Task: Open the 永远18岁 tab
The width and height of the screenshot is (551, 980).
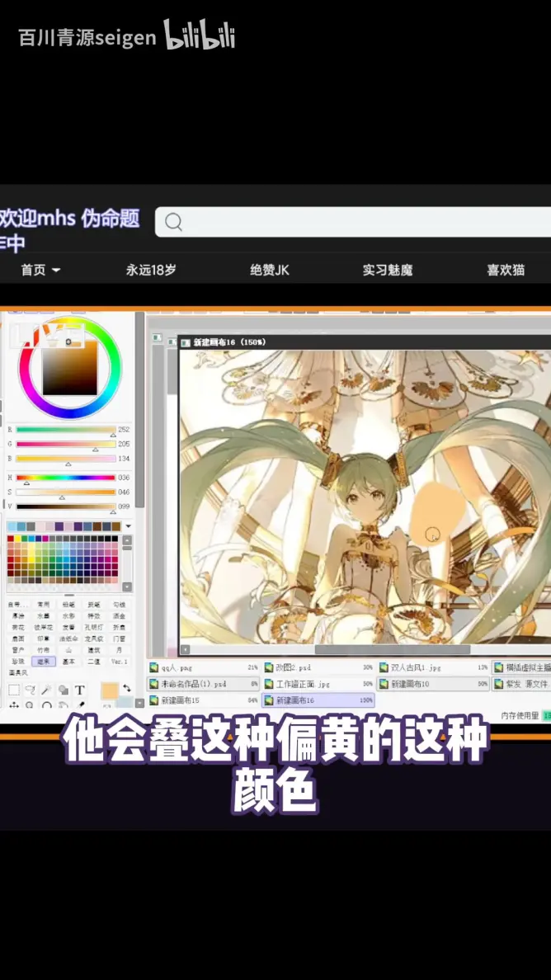Action: [x=151, y=270]
